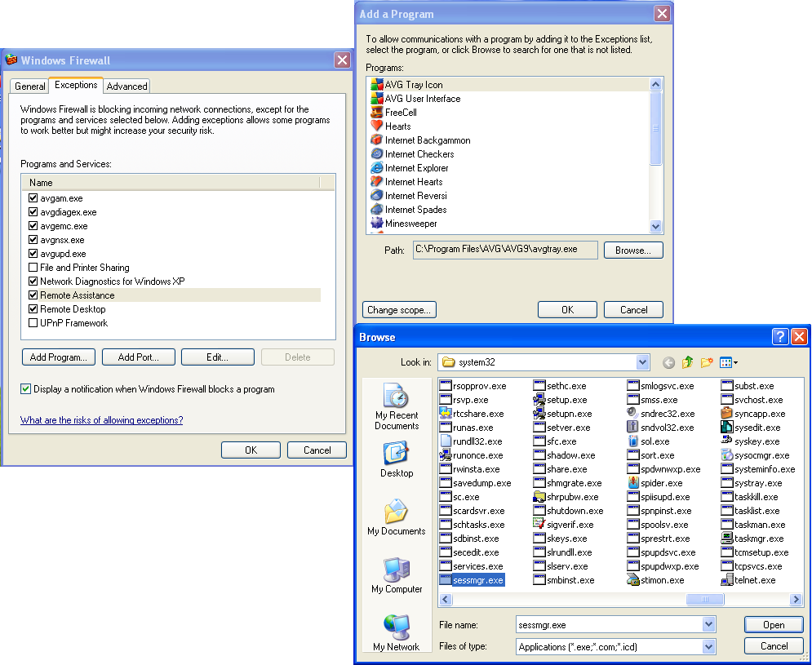Screen dimensions: 812x665
Task: Expand the Look in folder dropdown
Action: 642,362
